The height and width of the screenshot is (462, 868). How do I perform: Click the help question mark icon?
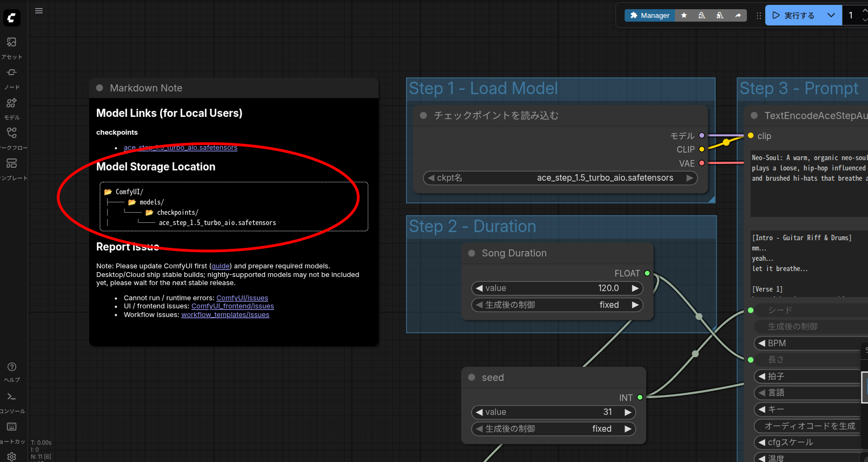click(11, 367)
